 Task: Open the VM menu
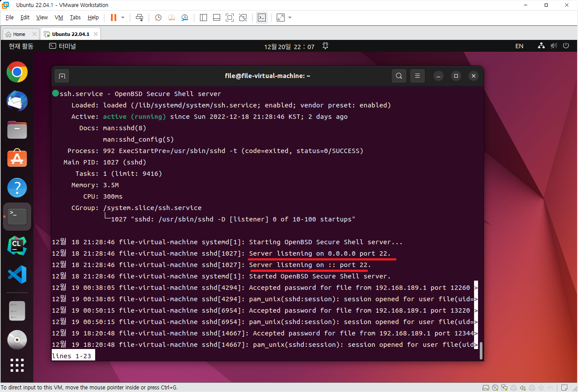point(59,18)
